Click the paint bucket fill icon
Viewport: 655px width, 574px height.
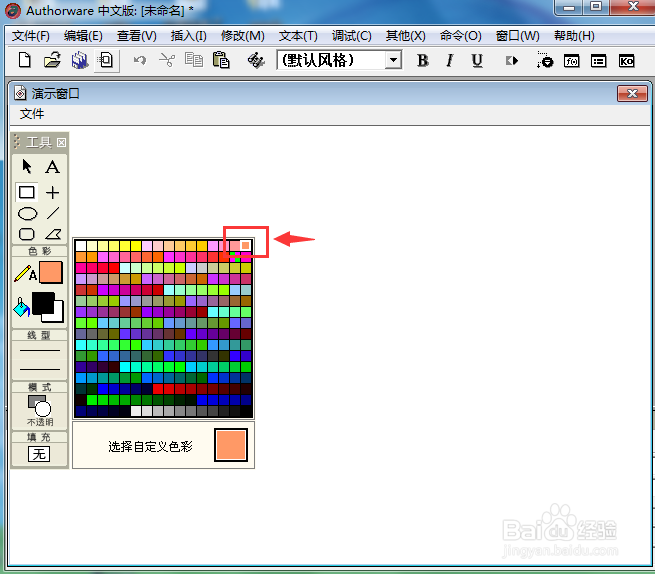click(x=21, y=307)
